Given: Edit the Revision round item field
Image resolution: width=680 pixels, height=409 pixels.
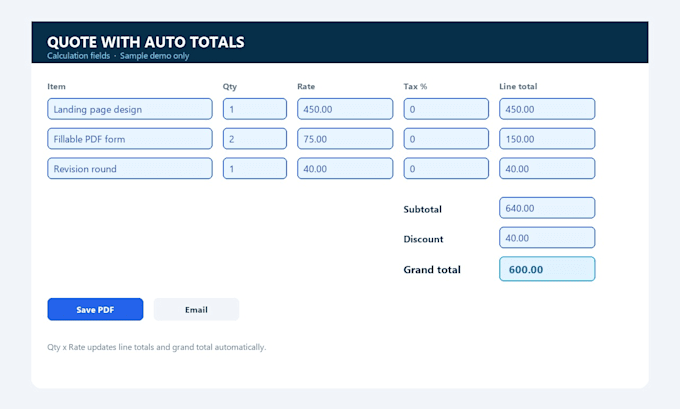Looking at the screenshot, I should (x=130, y=168).
